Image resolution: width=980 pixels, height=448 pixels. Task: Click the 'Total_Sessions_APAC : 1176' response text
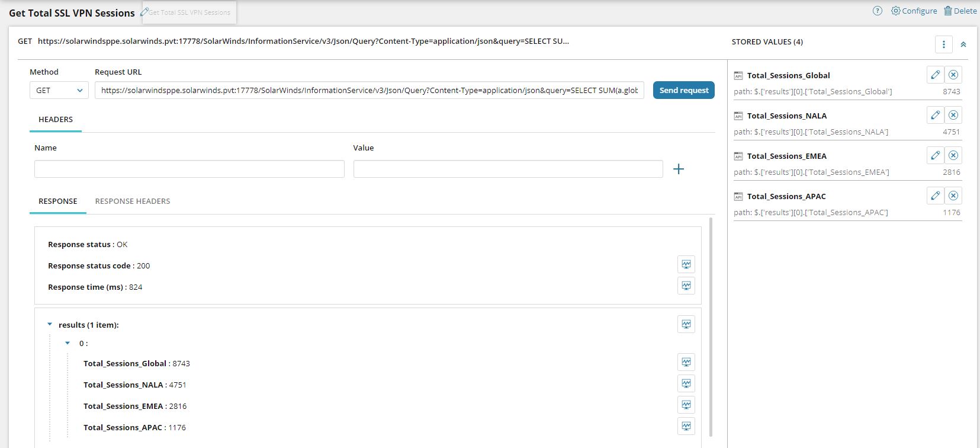click(x=134, y=428)
